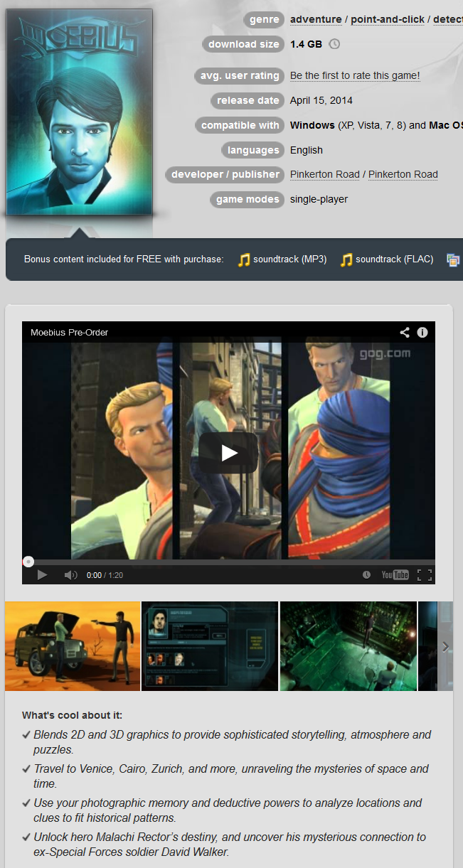Mute the video volume speaker icon
The width and height of the screenshot is (463, 868).
(70, 574)
